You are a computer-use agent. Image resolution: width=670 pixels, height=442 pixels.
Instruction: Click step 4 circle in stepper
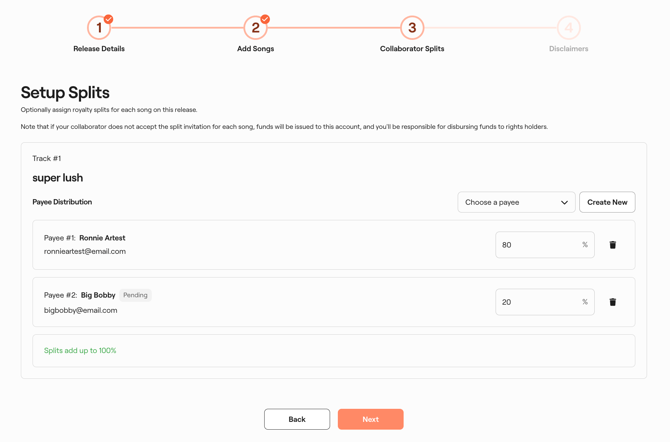[x=568, y=28]
